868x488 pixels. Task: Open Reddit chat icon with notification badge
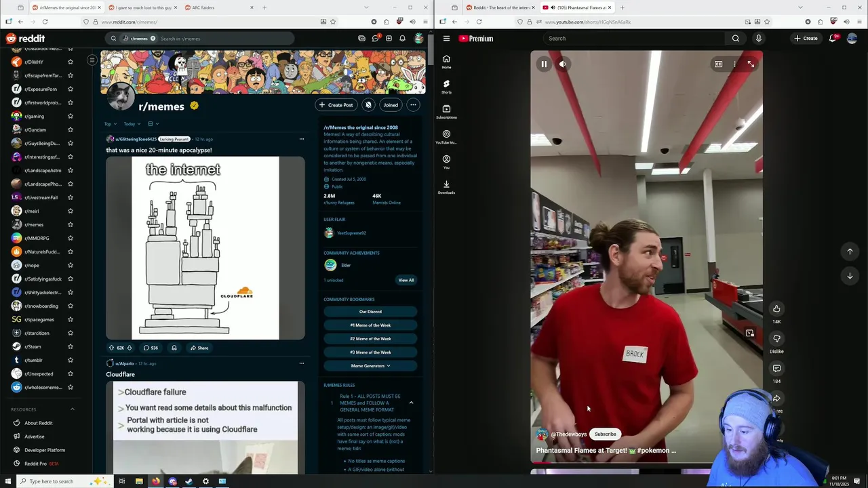375,39
